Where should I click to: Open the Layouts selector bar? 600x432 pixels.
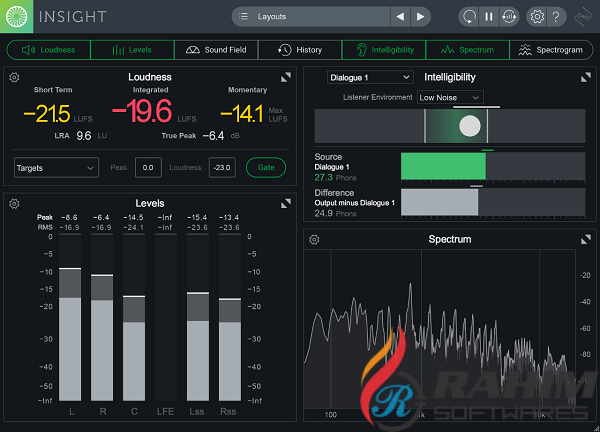tap(311, 16)
